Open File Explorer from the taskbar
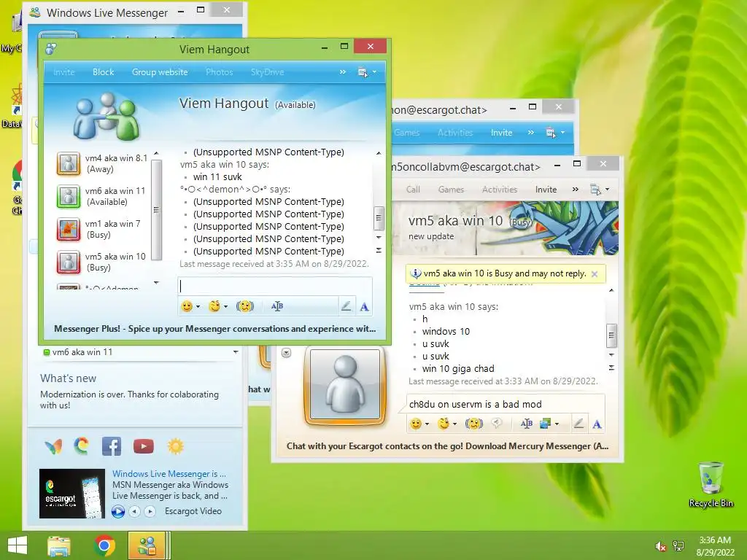This screenshot has height=560, width=747. click(x=59, y=545)
